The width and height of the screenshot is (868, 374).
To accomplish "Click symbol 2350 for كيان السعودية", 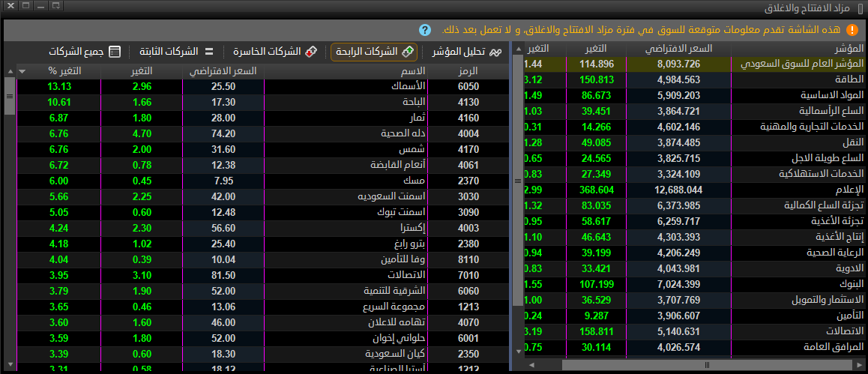I will coord(468,354).
